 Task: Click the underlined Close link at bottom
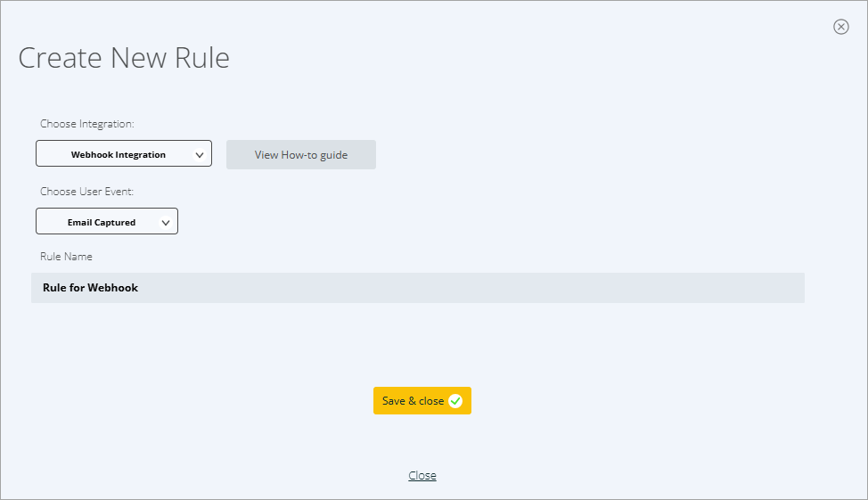pos(422,475)
